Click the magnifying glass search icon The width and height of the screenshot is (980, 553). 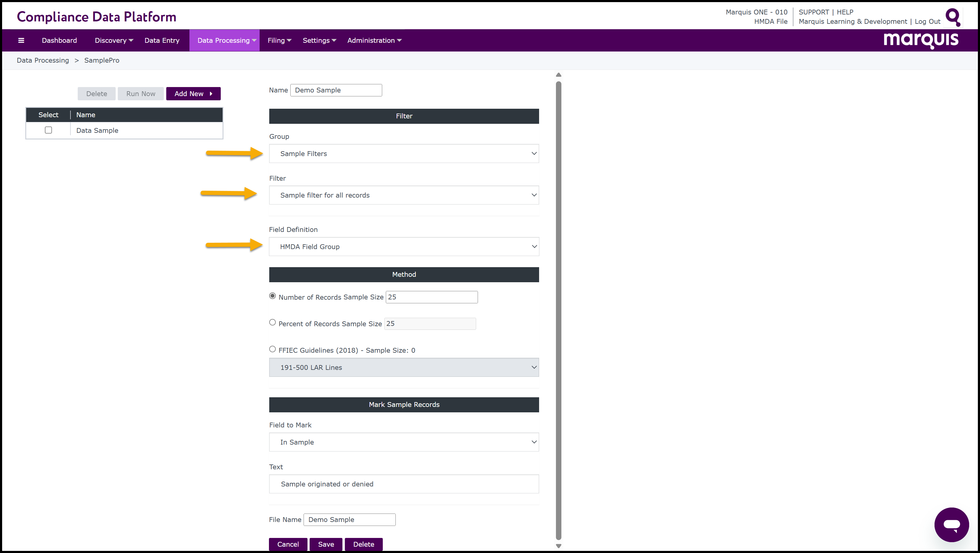(x=953, y=17)
